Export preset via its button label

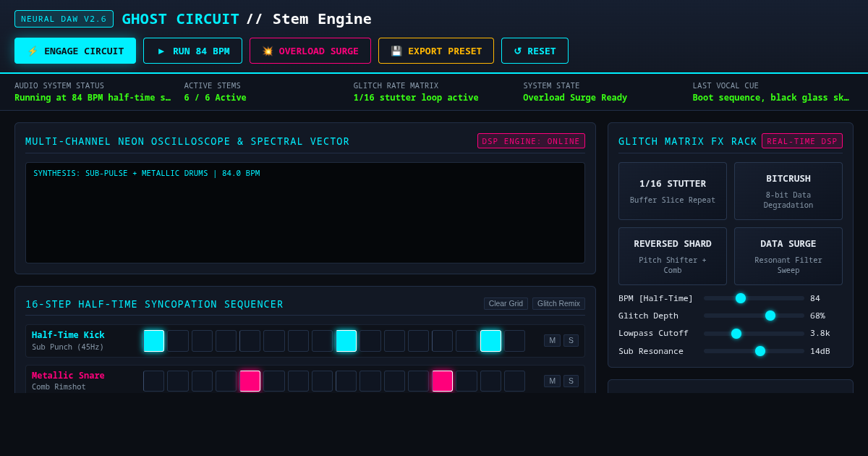click(445, 51)
